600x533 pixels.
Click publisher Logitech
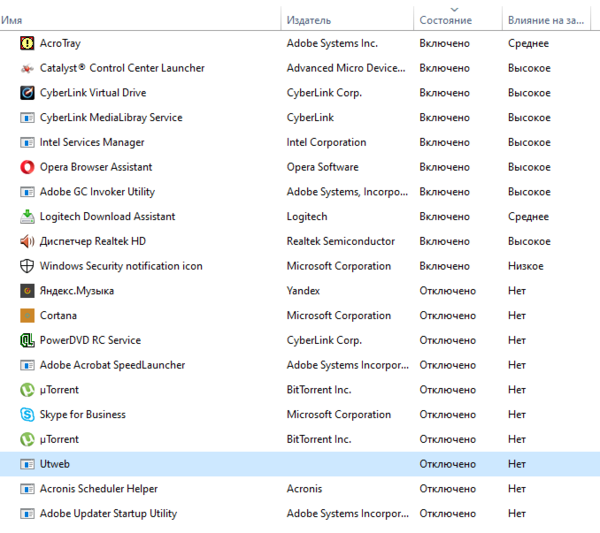tap(307, 217)
